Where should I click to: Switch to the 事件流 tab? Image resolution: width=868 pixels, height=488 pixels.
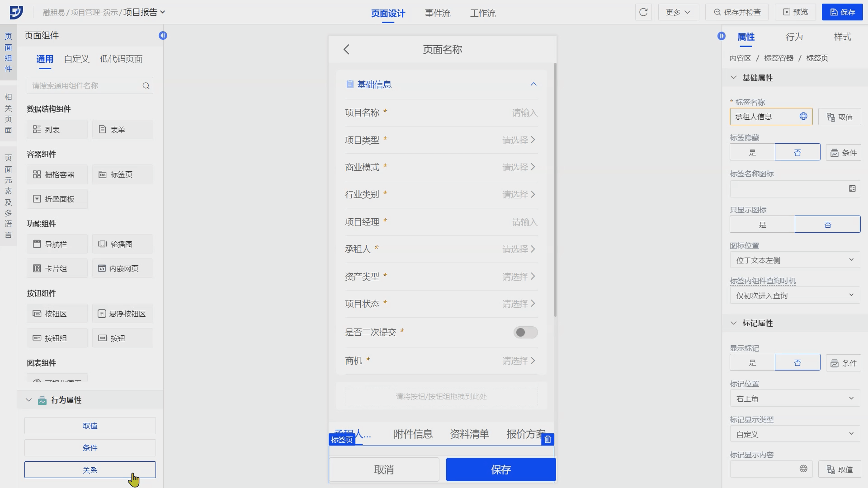pyautogui.click(x=437, y=13)
